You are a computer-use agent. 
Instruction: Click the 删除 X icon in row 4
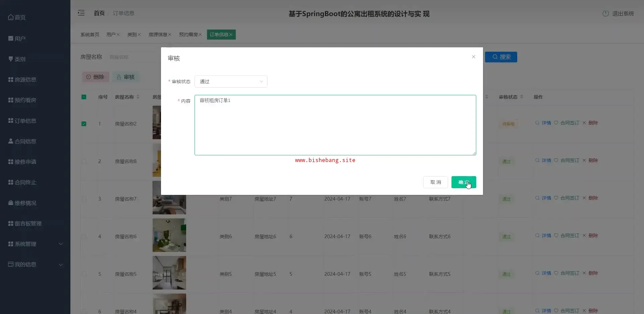[x=584, y=235]
